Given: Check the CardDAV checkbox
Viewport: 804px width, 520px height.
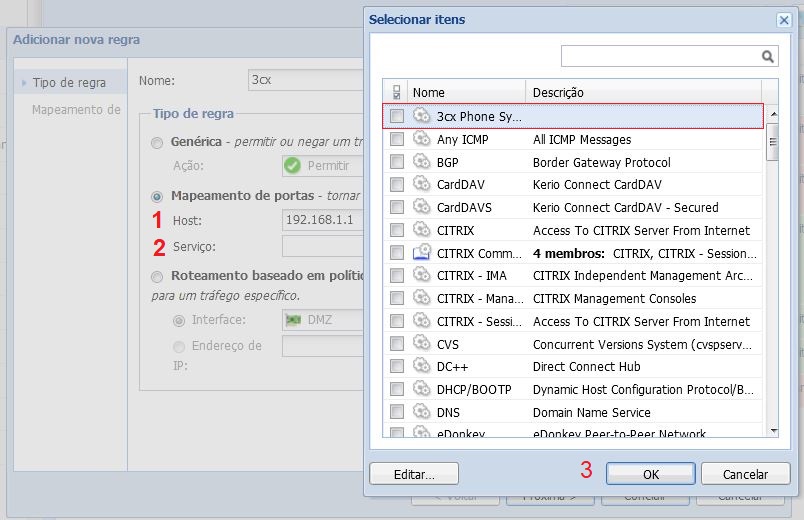Looking at the screenshot, I should (396, 184).
